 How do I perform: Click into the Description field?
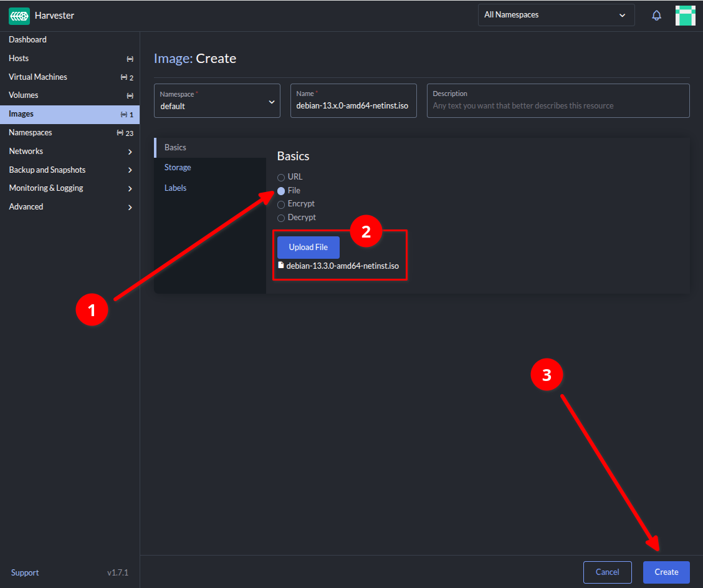point(558,105)
